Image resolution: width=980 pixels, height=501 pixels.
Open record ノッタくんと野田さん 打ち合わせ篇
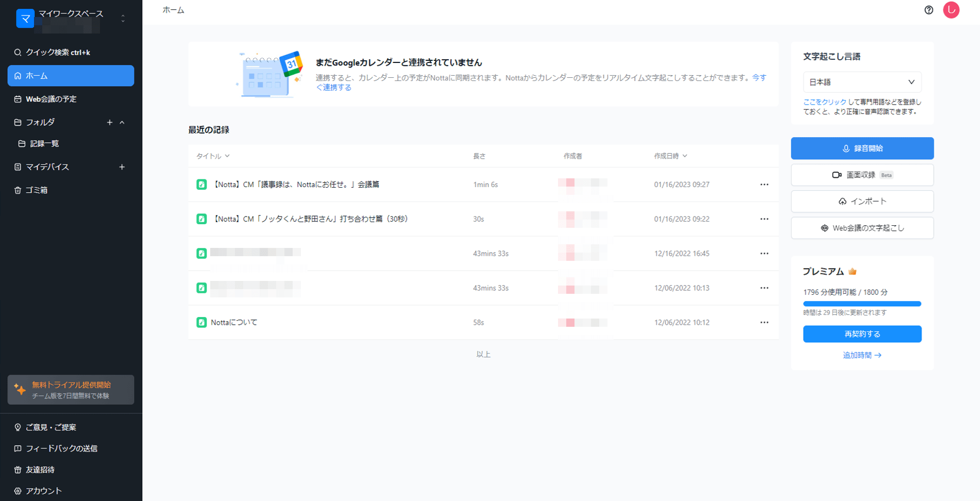[310, 219]
